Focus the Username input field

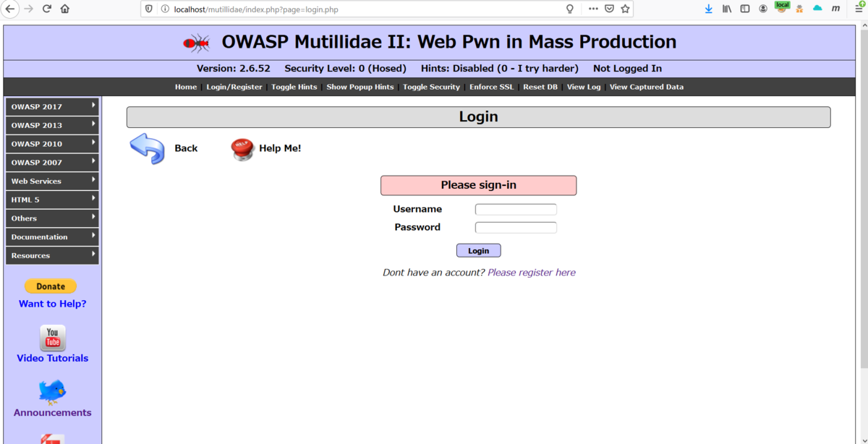[x=516, y=209]
